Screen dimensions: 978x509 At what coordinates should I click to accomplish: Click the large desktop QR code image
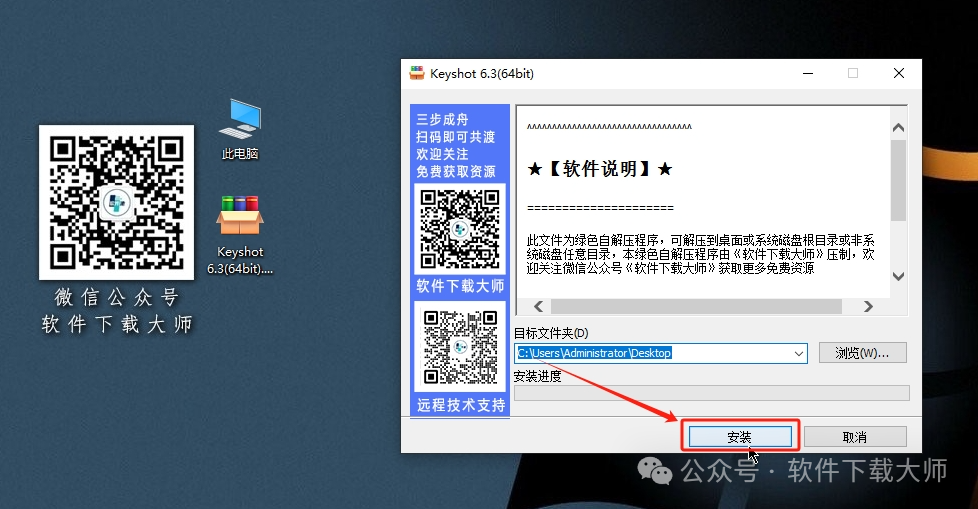click(117, 202)
